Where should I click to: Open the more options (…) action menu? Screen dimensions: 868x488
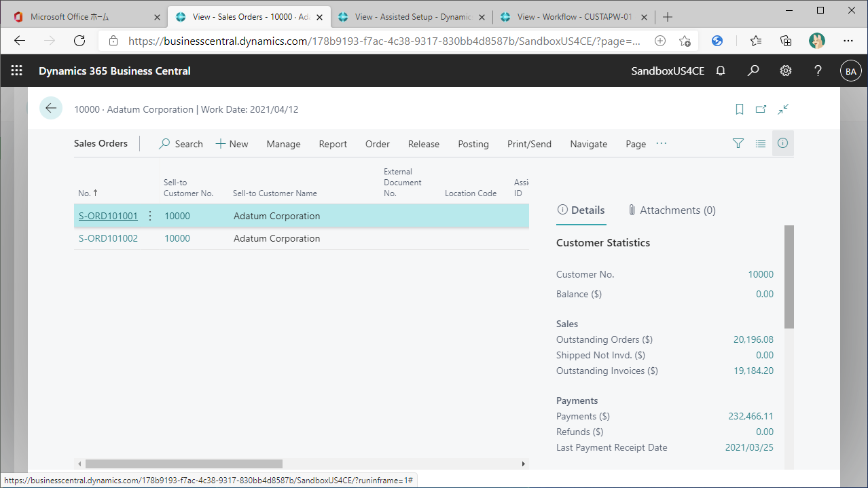(661, 143)
